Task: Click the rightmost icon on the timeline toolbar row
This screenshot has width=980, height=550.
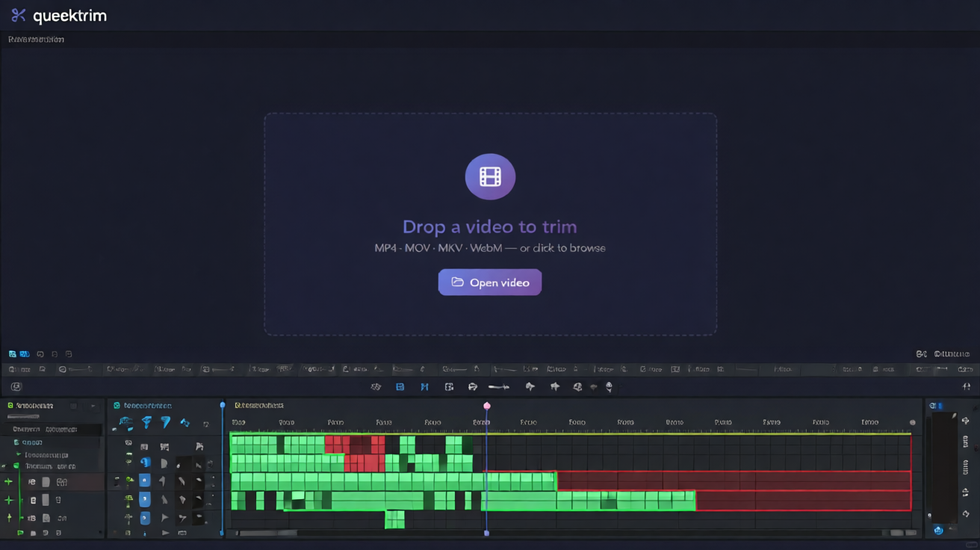Action: pyautogui.click(x=967, y=386)
